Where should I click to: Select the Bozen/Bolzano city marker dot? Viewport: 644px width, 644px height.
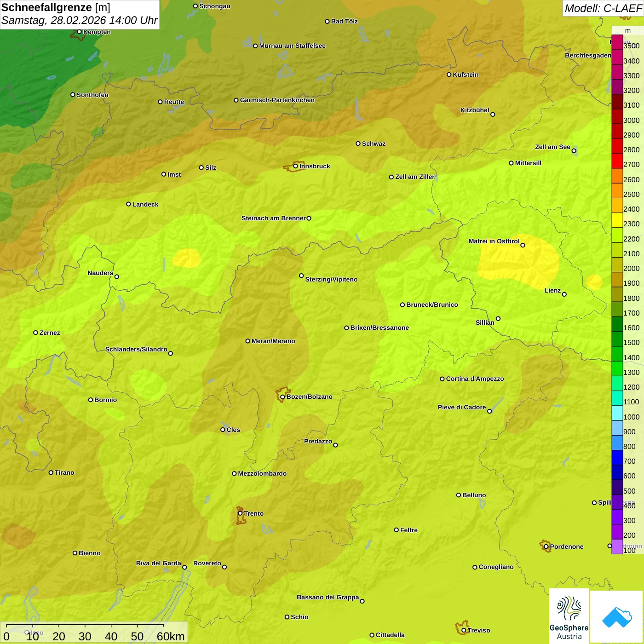[282, 397]
